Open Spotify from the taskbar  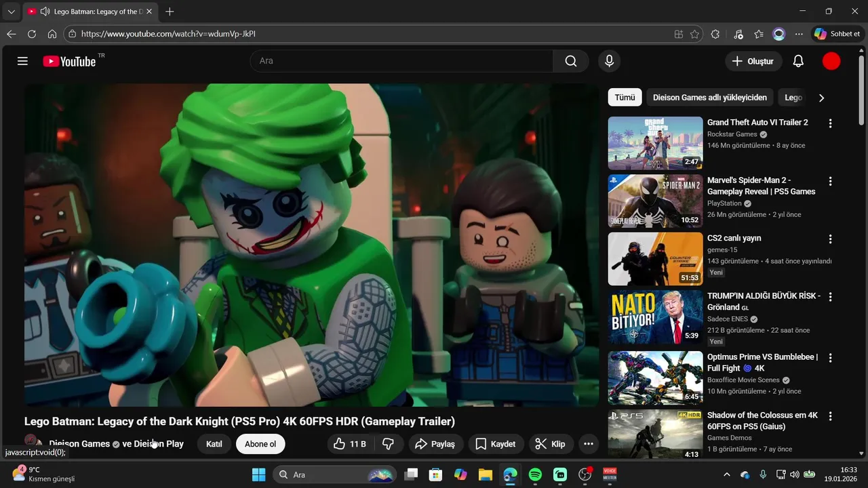point(535,474)
